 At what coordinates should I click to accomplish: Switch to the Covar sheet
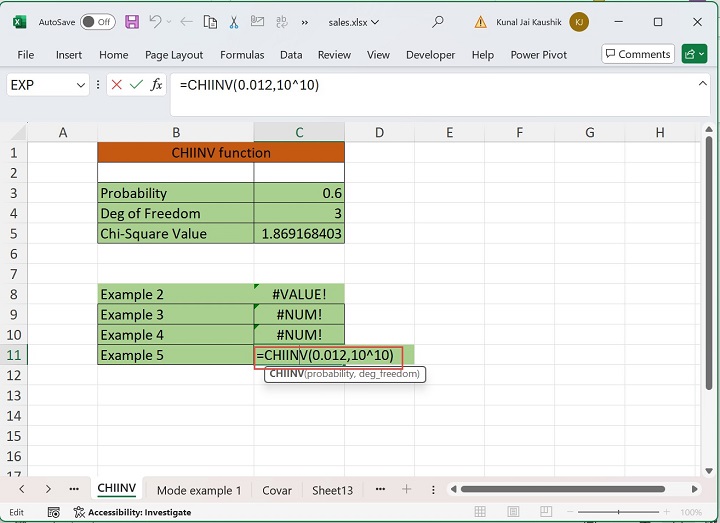click(277, 490)
